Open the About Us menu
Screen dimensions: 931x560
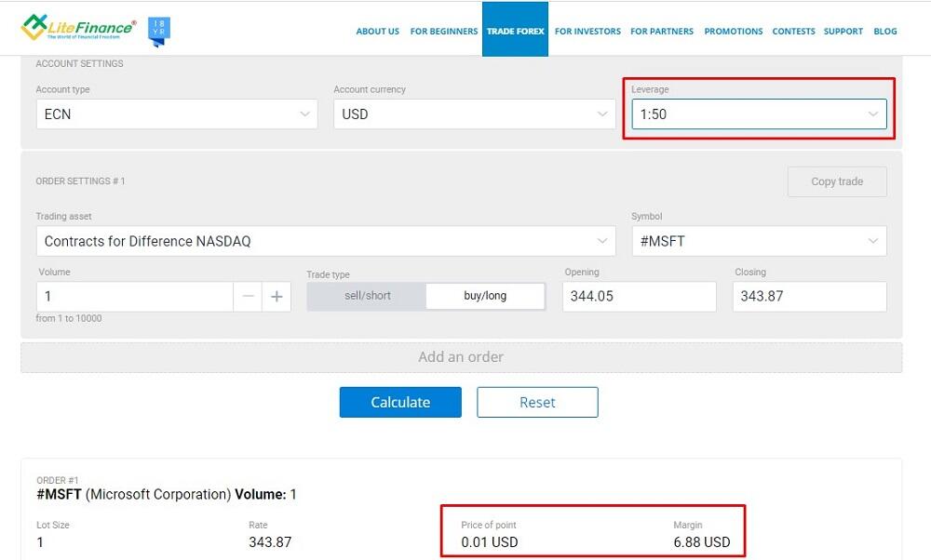pyautogui.click(x=377, y=32)
